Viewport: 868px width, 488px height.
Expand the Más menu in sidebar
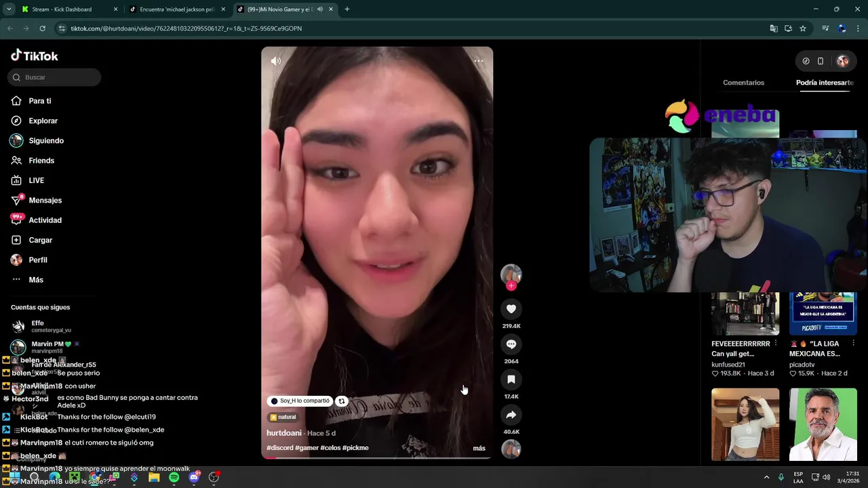point(27,280)
